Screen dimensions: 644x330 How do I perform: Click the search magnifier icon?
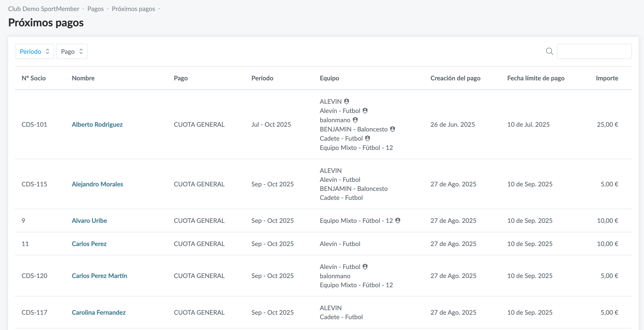[549, 52]
